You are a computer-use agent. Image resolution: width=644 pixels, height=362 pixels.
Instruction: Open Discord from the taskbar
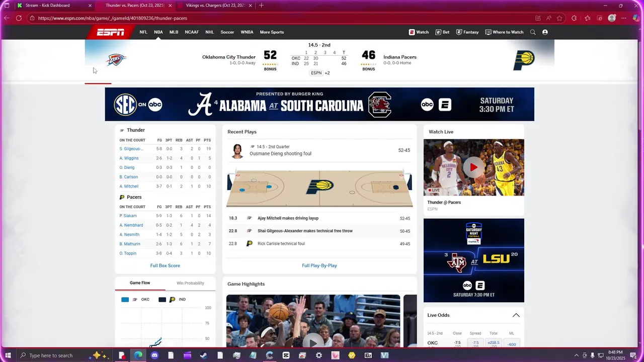pyautogui.click(x=154, y=355)
